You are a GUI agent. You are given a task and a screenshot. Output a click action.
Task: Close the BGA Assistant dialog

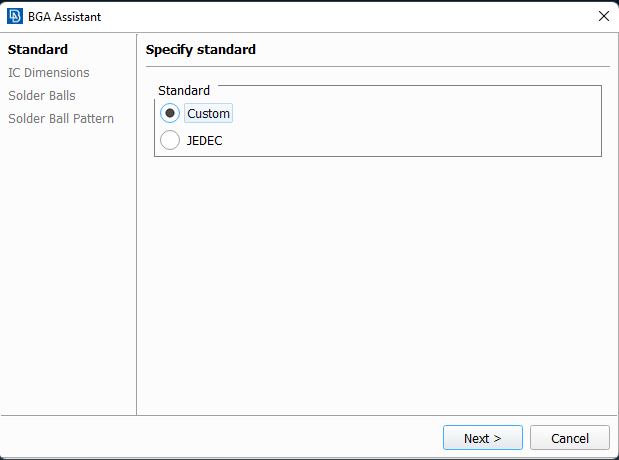tap(604, 16)
